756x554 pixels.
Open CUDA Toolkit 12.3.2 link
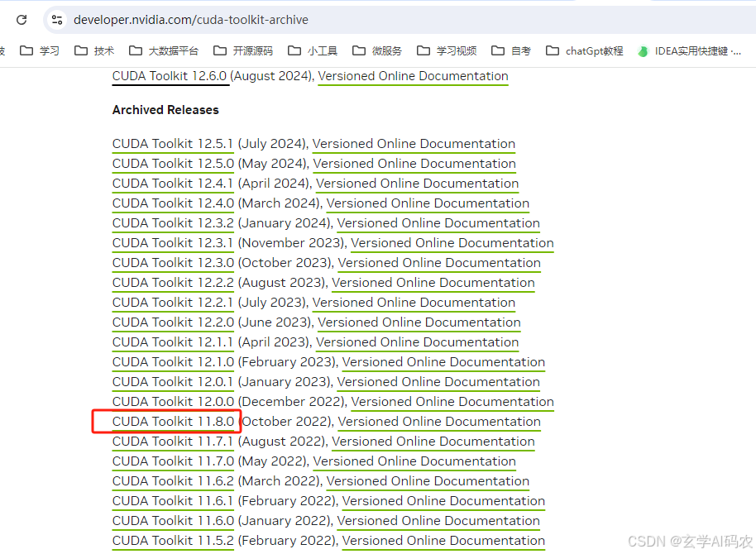click(173, 222)
